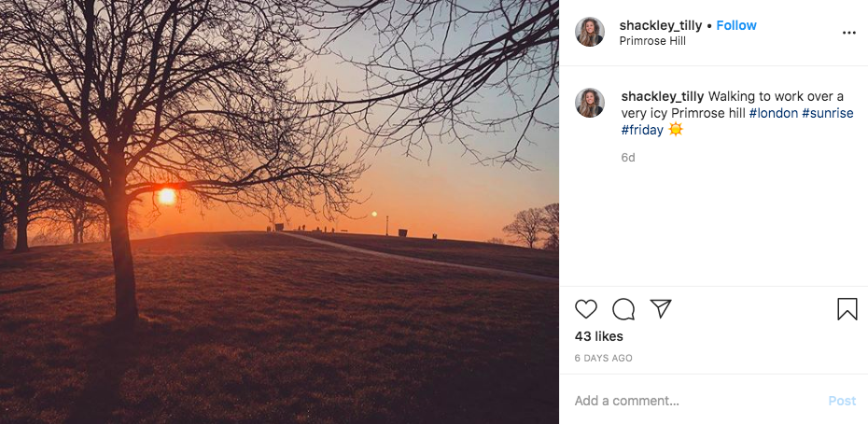The height and width of the screenshot is (424, 868).
Task: Click the 6 DAYS AGO post date
Action: coord(604,358)
